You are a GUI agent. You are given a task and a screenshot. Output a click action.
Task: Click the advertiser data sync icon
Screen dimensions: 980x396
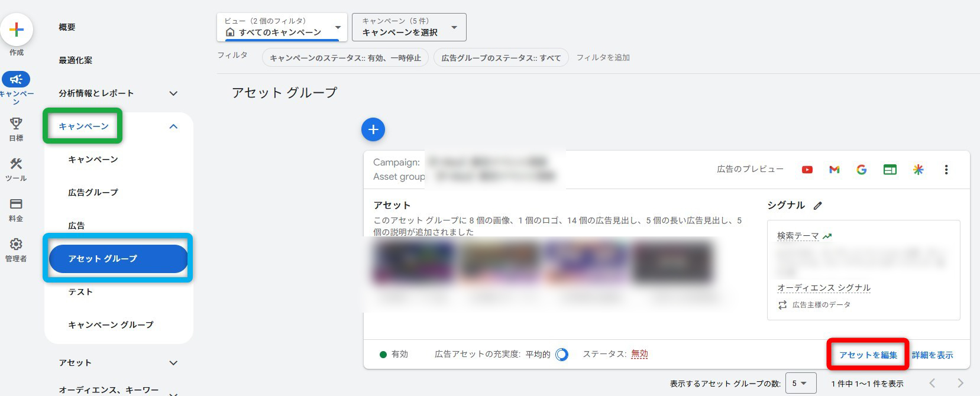point(782,305)
